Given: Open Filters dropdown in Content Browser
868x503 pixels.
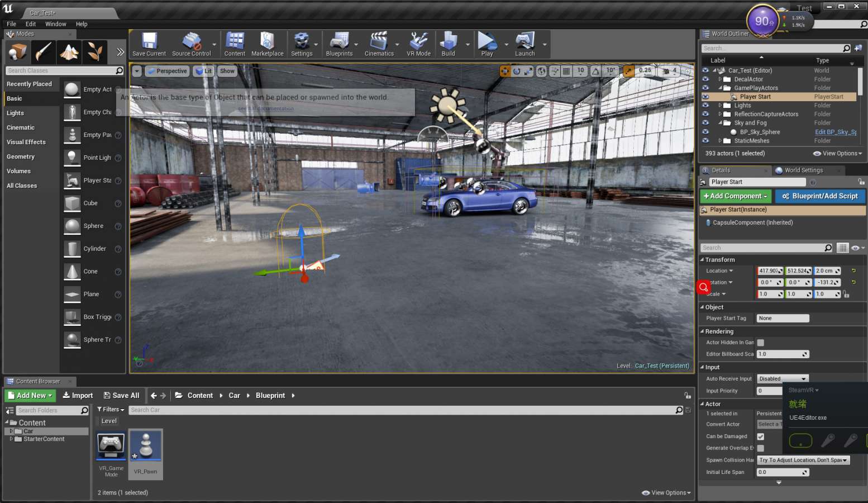Looking at the screenshot, I should coord(111,410).
